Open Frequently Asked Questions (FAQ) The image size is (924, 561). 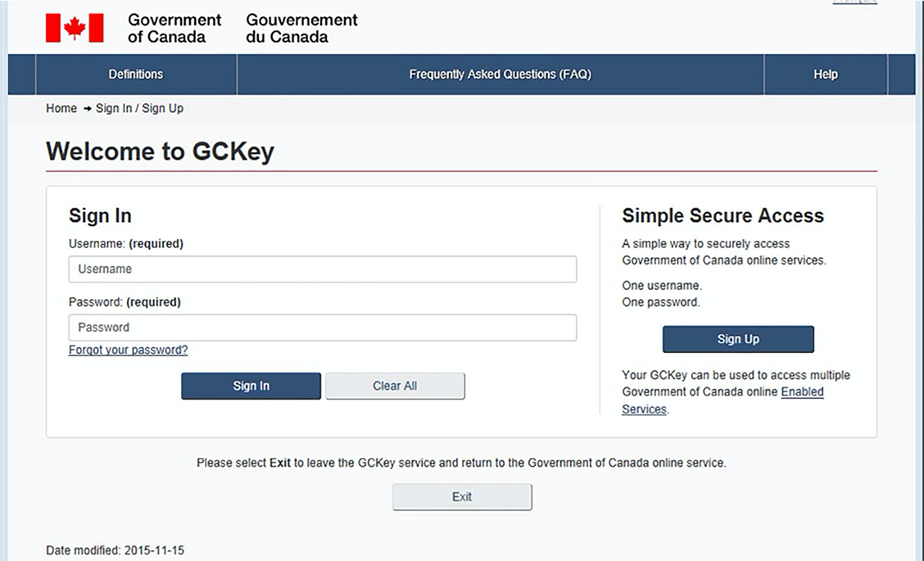point(500,75)
